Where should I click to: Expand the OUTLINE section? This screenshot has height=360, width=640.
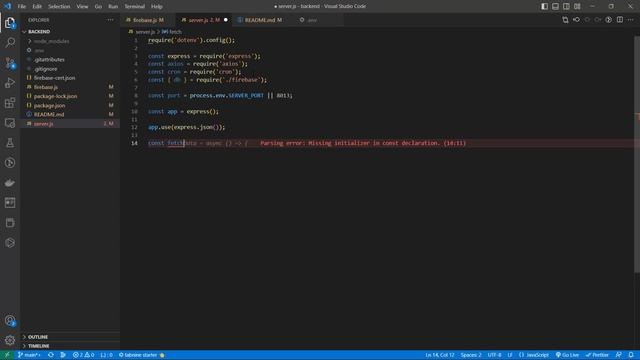point(70,337)
